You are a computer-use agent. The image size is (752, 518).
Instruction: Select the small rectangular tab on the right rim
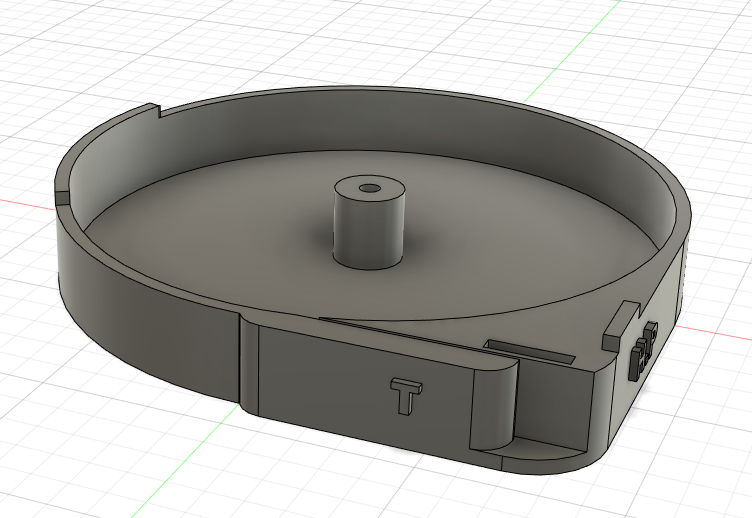click(x=621, y=324)
